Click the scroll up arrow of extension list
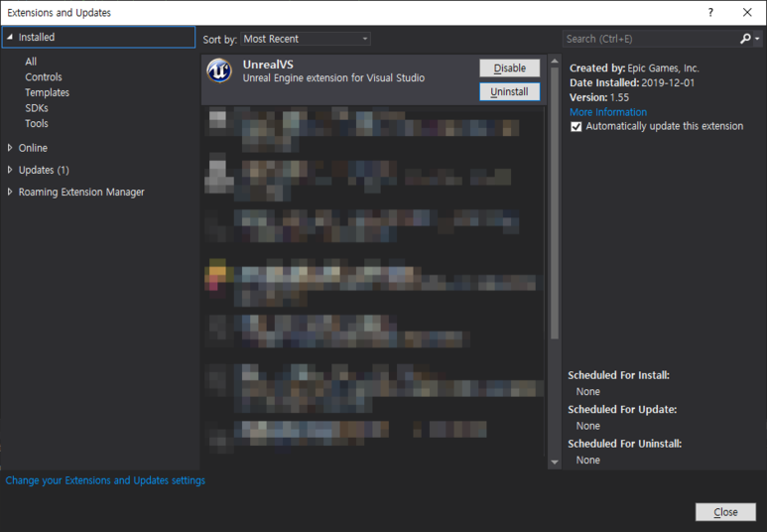The width and height of the screenshot is (767, 532). 555,62
